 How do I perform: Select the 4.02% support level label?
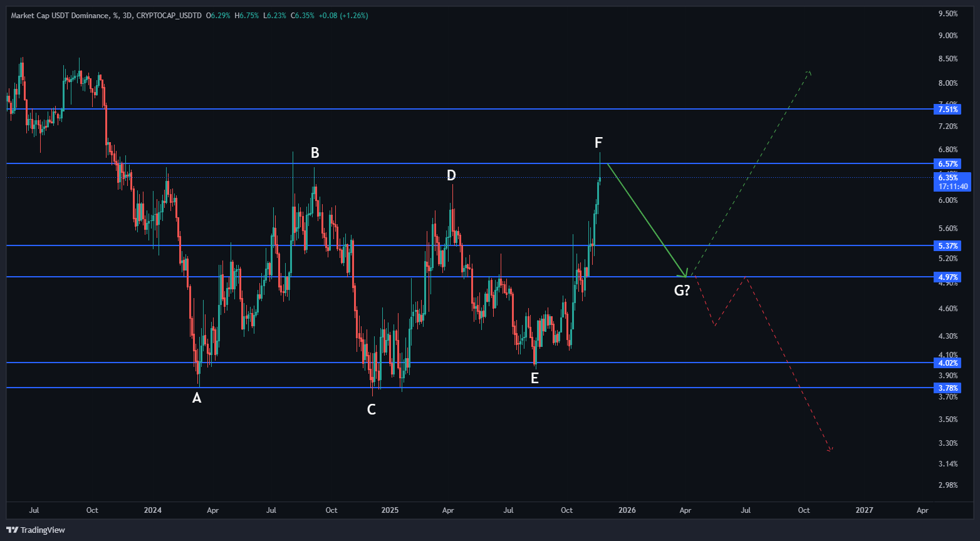948,363
